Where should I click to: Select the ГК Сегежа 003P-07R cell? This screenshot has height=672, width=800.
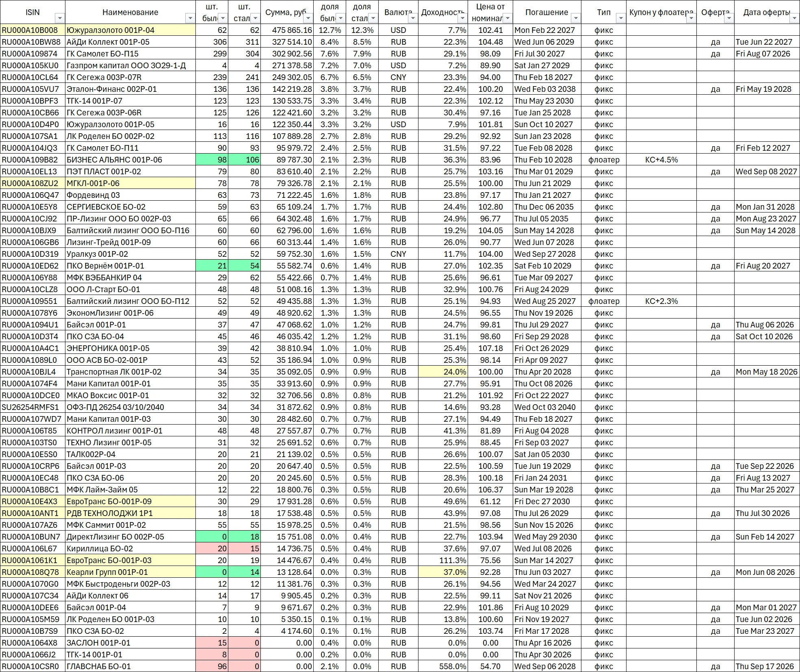coord(130,77)
